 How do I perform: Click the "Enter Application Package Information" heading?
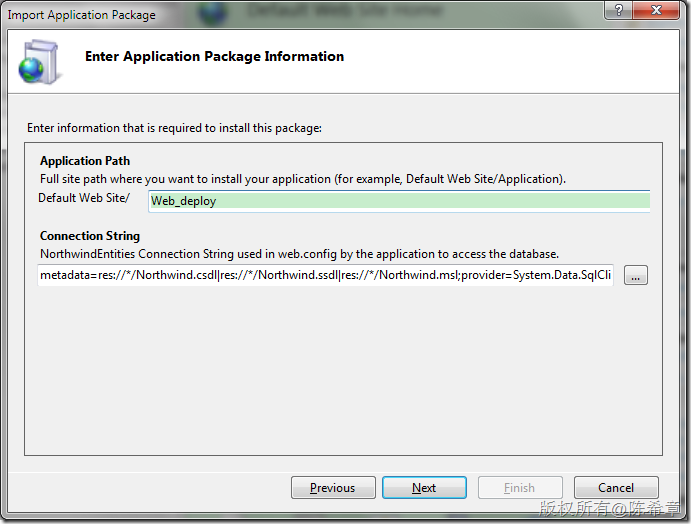coord(214,57)
